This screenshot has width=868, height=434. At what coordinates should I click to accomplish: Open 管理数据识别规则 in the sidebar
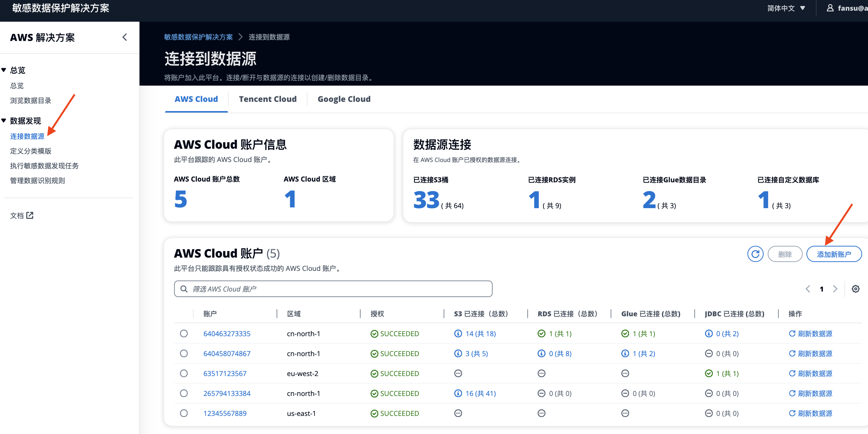pos(38,180)
